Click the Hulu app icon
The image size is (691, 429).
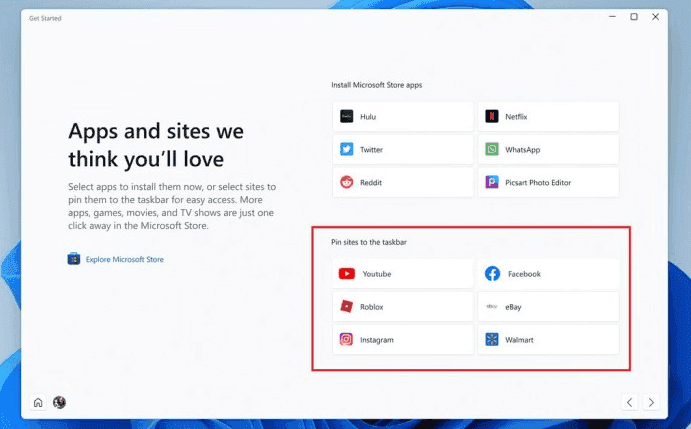[x=346, y=116]
